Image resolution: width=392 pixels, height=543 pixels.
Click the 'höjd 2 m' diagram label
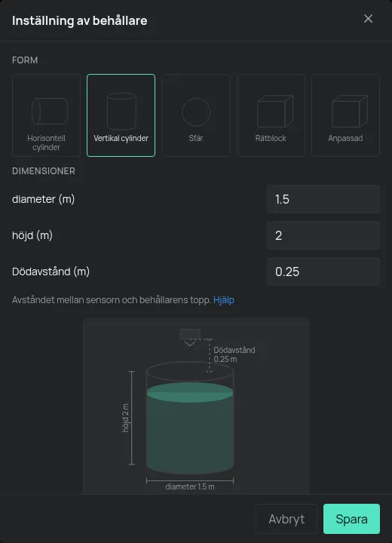pyautogui.click(x=125, y=418)
